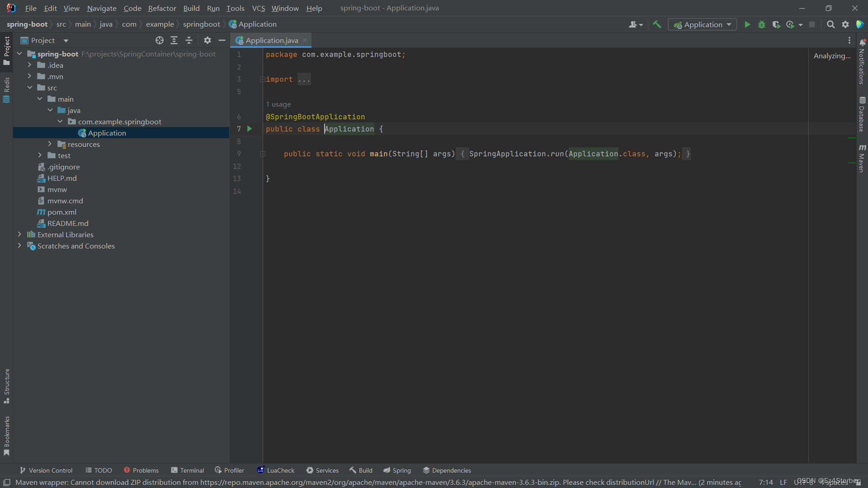
Task: Open the Database tool window
Action: (x=862, y=114)
